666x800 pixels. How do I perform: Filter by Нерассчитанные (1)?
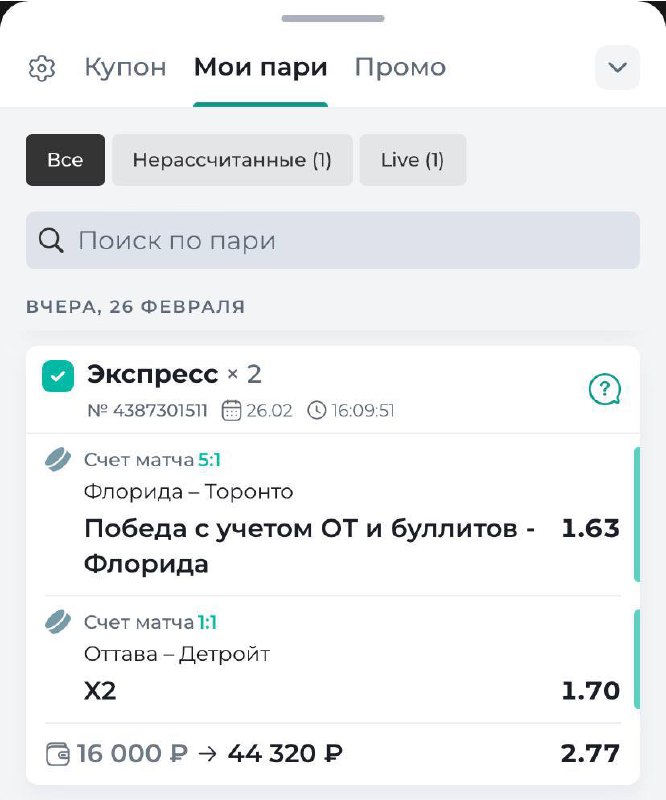click(232, 160)
